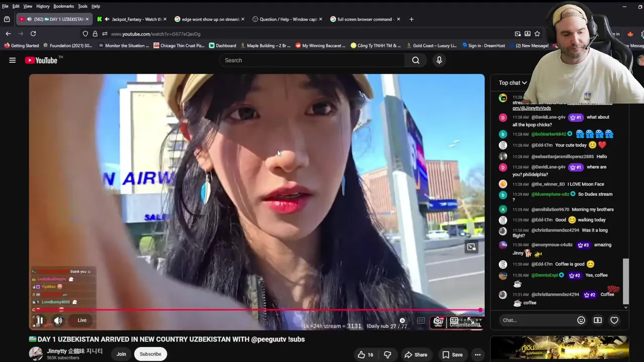Like the video with thumbs up
The height and width of the screenshot is (362, 644).
366,354
